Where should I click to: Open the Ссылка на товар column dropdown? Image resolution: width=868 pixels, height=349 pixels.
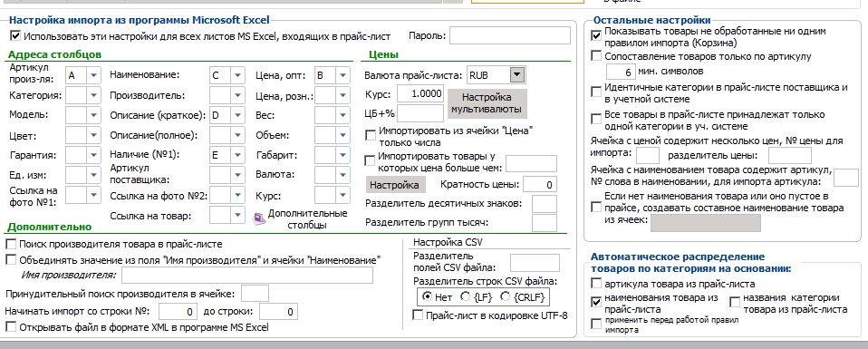pos(237,215)
